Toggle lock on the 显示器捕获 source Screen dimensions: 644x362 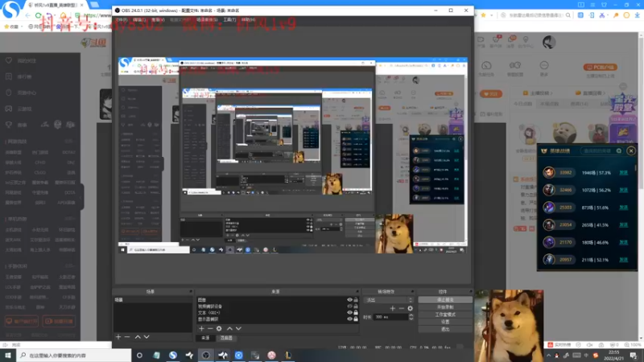356,319
